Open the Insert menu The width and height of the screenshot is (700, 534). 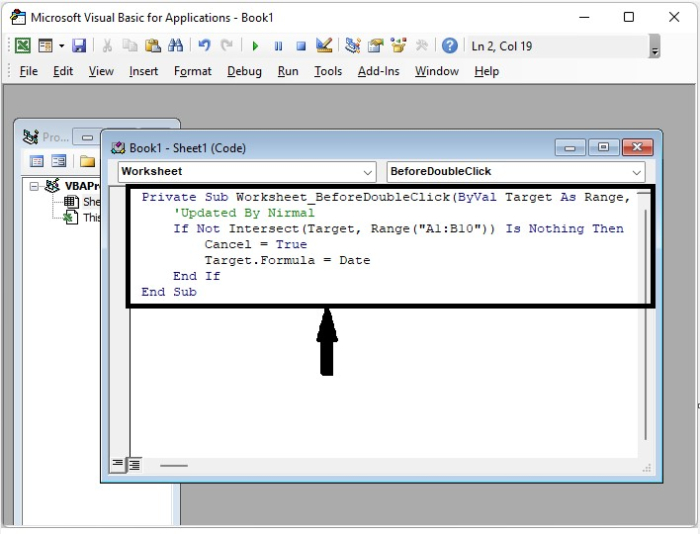click(143, 71)
